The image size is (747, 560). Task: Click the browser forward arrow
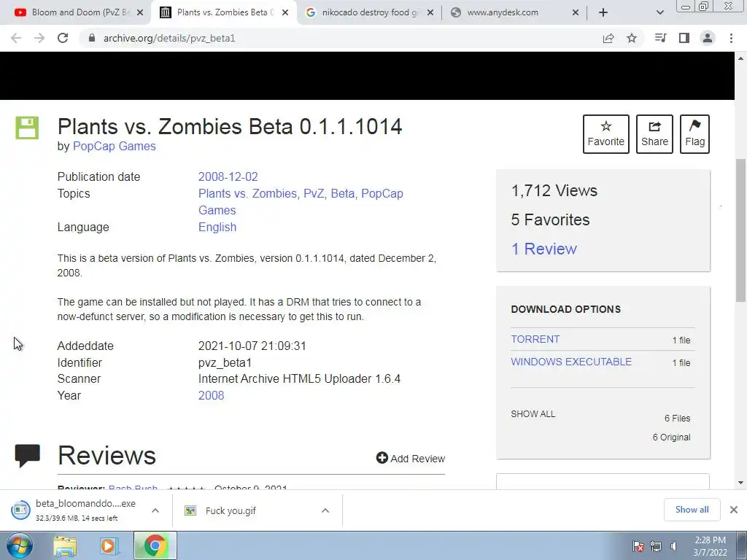tap(39, 38)
